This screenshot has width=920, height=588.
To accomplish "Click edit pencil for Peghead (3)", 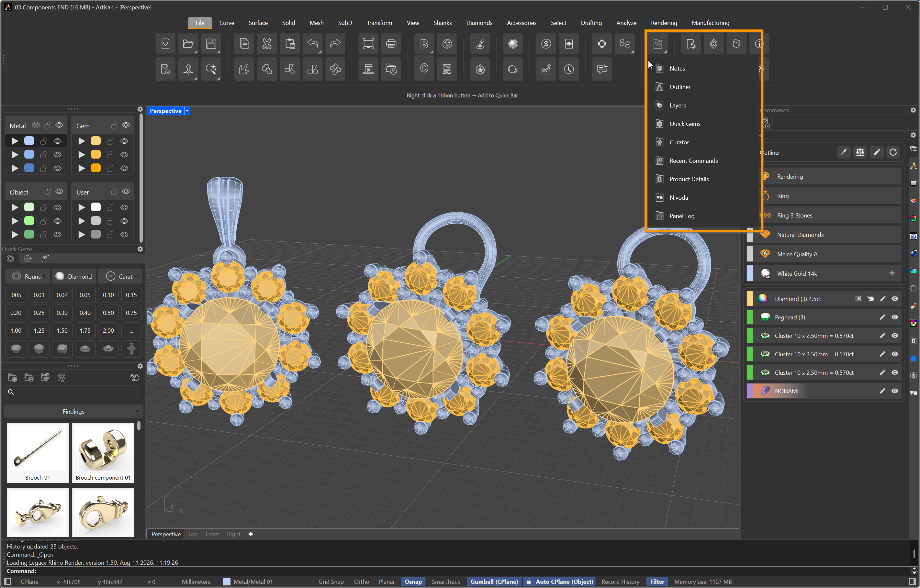I will [882, 317].
